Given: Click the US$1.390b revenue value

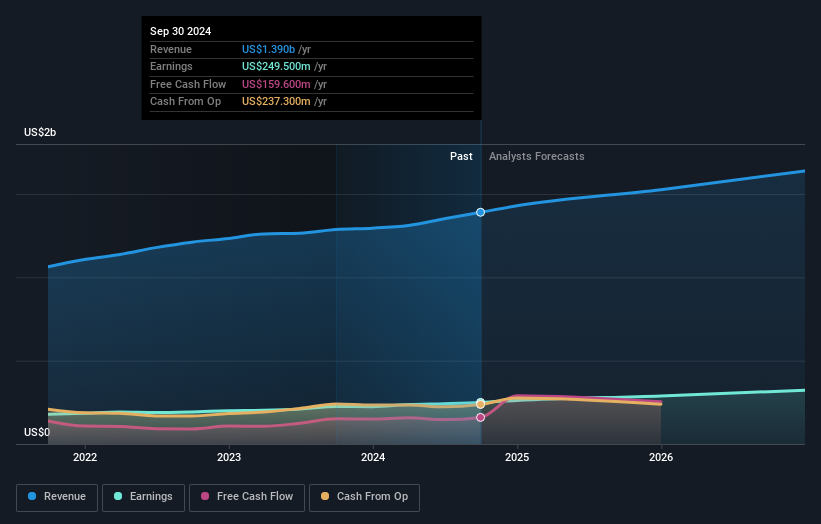Looking at the screenshot, I should [x=269, y=49].
